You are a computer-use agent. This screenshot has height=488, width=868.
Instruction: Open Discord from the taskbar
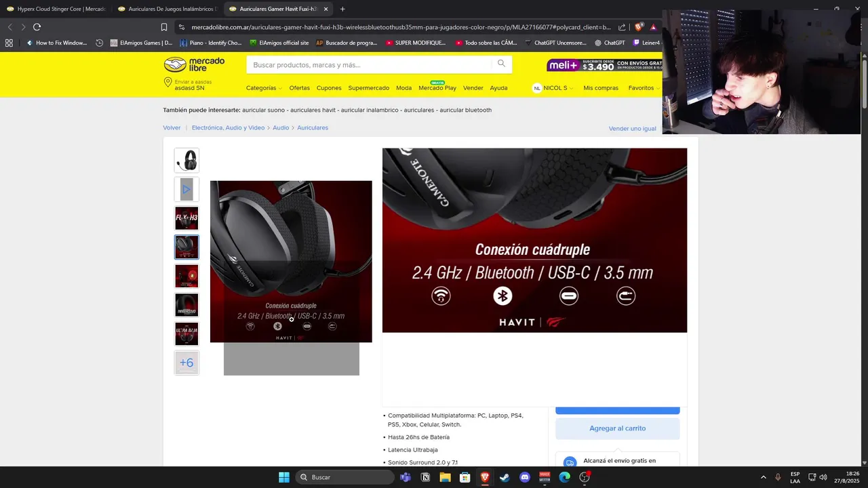point(524,477)
